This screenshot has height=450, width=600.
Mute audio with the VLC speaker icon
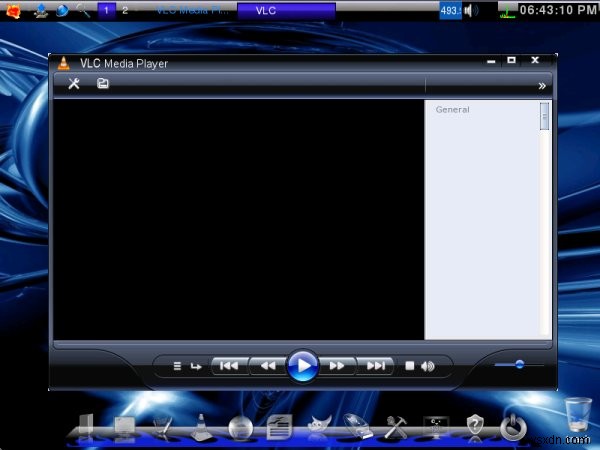click(427, 366)
